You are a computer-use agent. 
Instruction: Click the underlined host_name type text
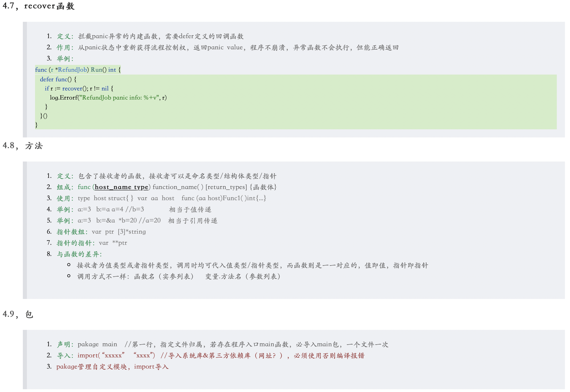(x=121, y=187)
